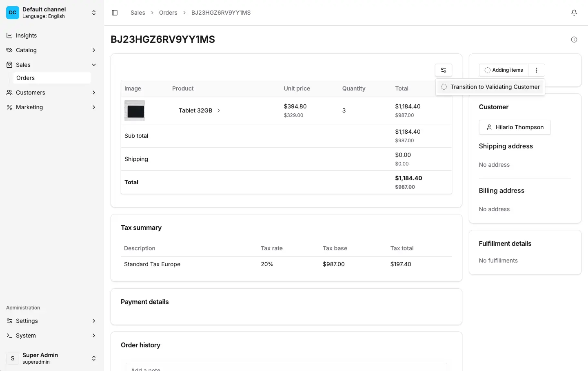
Task: Open the notifications bell
Action: [x=574, y=13]
